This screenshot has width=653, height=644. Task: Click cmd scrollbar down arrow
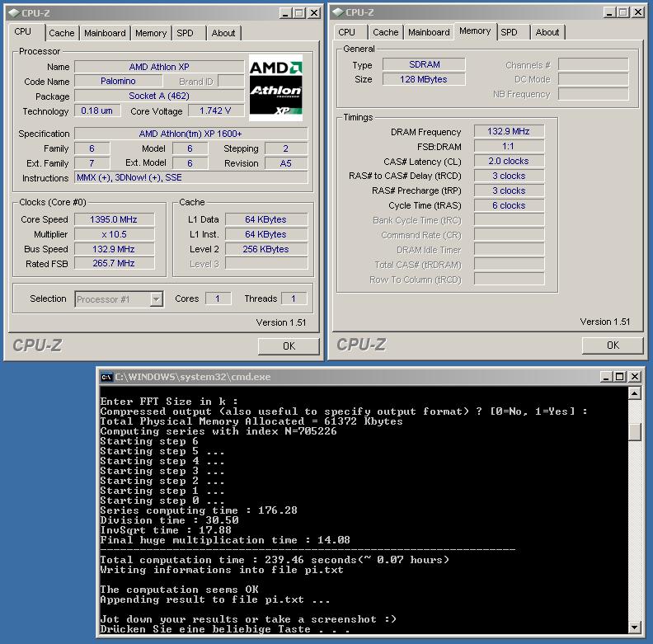pos(634,627)
